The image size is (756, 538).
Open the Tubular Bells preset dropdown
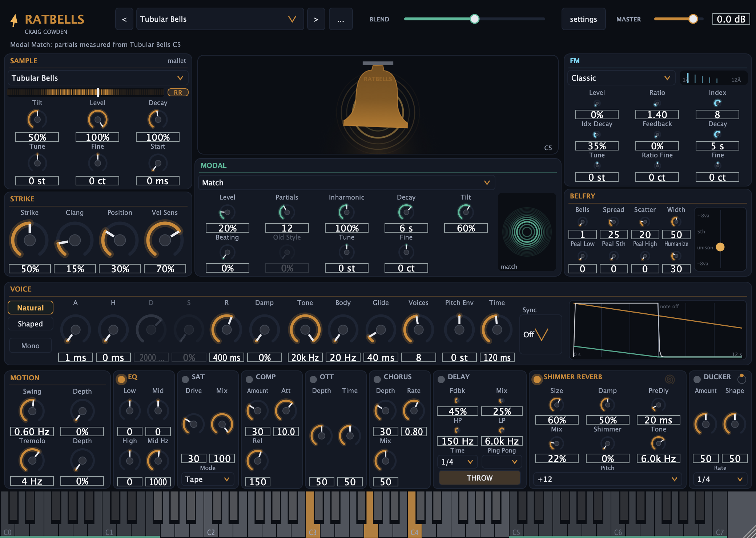(220, 19)
